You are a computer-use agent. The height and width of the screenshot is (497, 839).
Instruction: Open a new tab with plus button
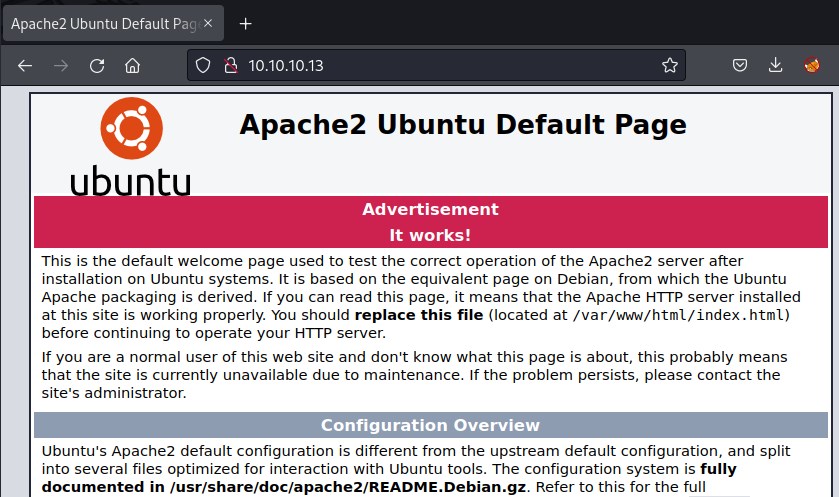click(246, 23)
